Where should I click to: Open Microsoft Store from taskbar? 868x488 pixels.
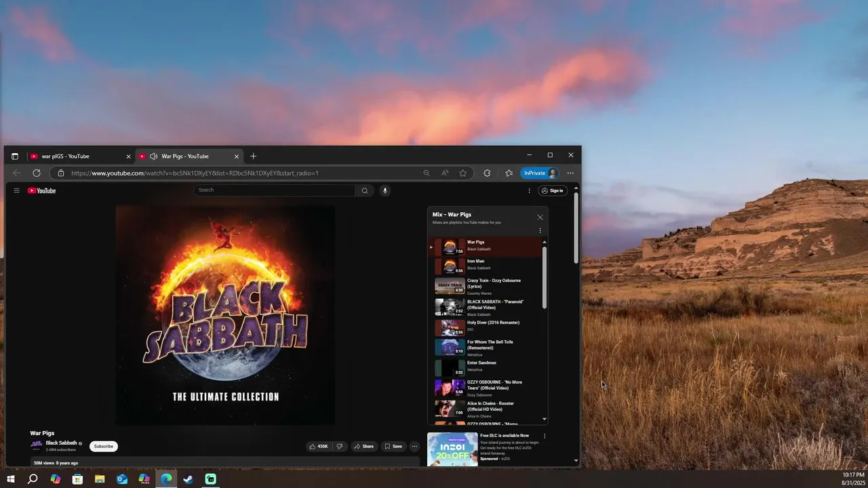77,479
